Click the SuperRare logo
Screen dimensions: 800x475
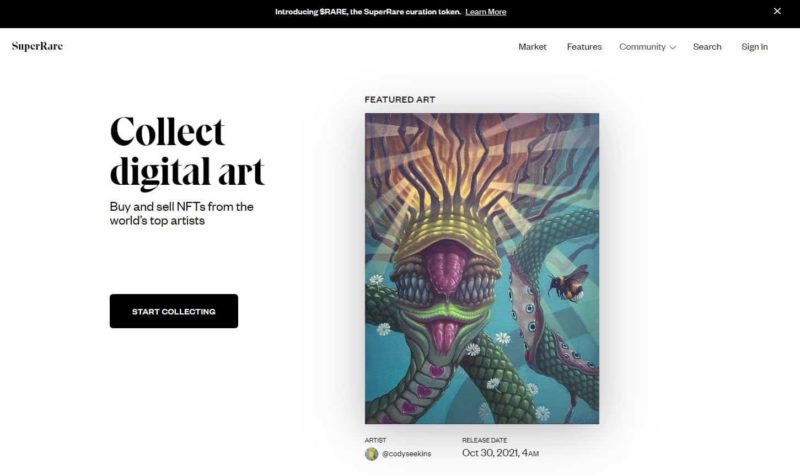coord(37,46)
